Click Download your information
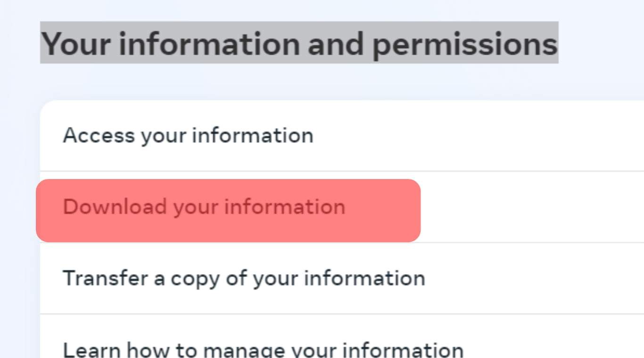The width and height of the screenshot is (644, 358). point(204,207)
